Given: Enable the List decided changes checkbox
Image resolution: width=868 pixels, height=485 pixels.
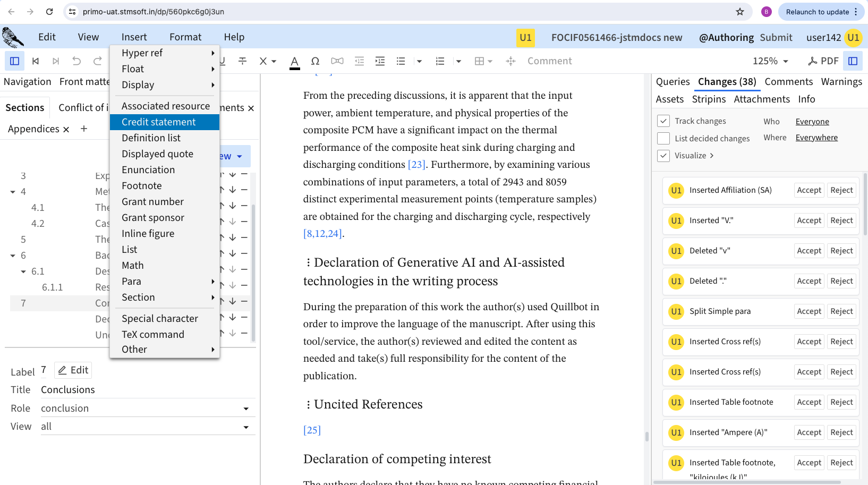Looking at the screenshot, I should point(663,139).
